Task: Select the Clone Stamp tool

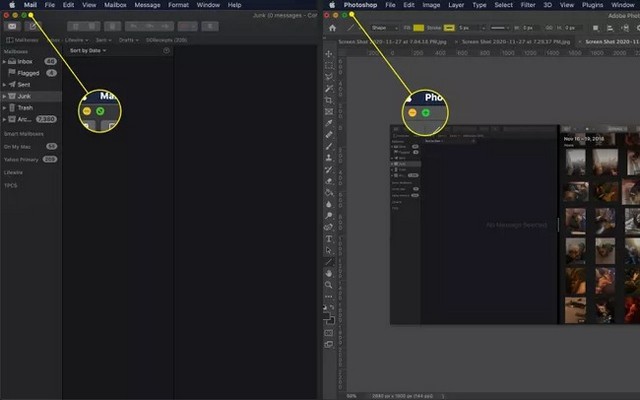Action: [329, 158]
